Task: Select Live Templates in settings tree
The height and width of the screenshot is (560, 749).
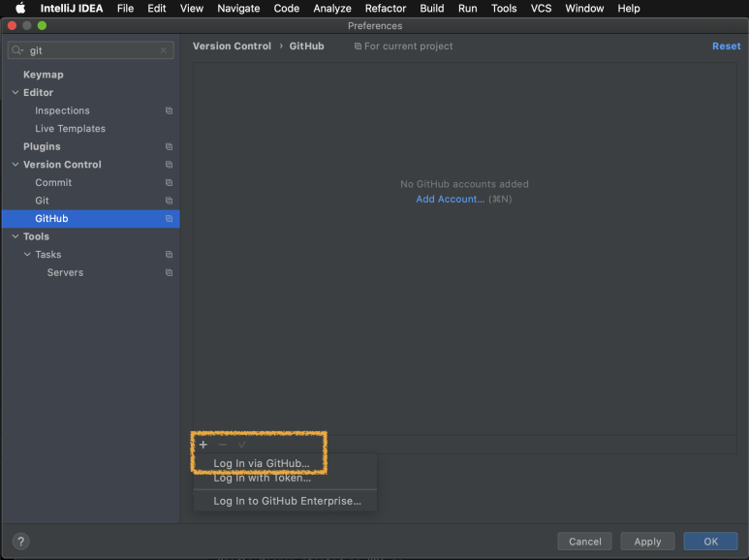Action: 70,129
